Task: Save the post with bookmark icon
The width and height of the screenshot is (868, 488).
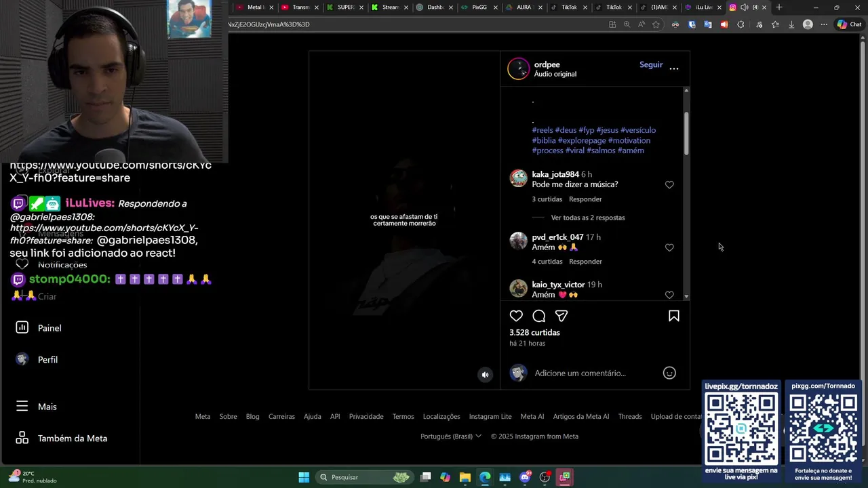Action: tap(674, 316)
